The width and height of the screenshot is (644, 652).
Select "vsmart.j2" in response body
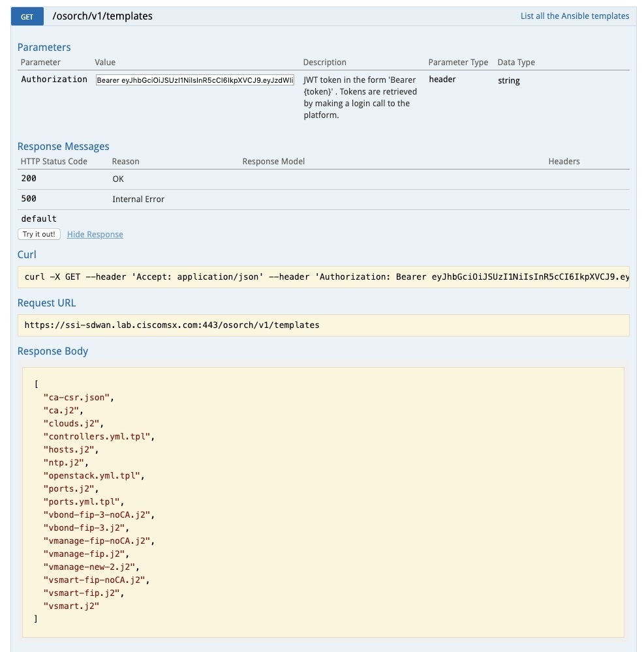coord(71,606)
